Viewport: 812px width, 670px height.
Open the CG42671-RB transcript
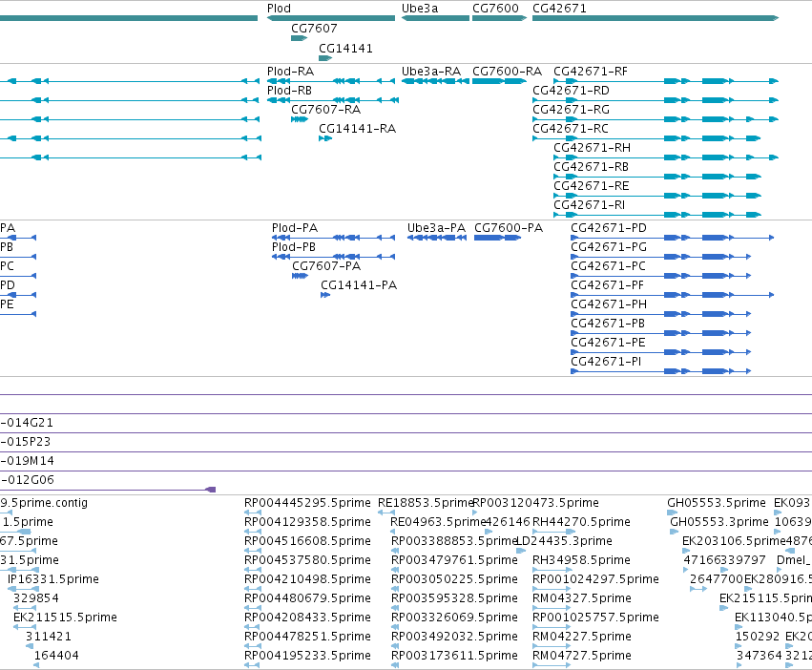click(x=657, y=177)
